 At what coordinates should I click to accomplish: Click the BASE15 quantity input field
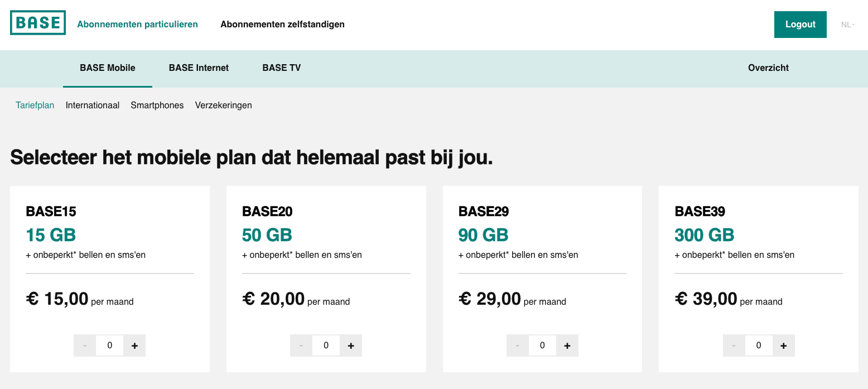coord(110,345)
